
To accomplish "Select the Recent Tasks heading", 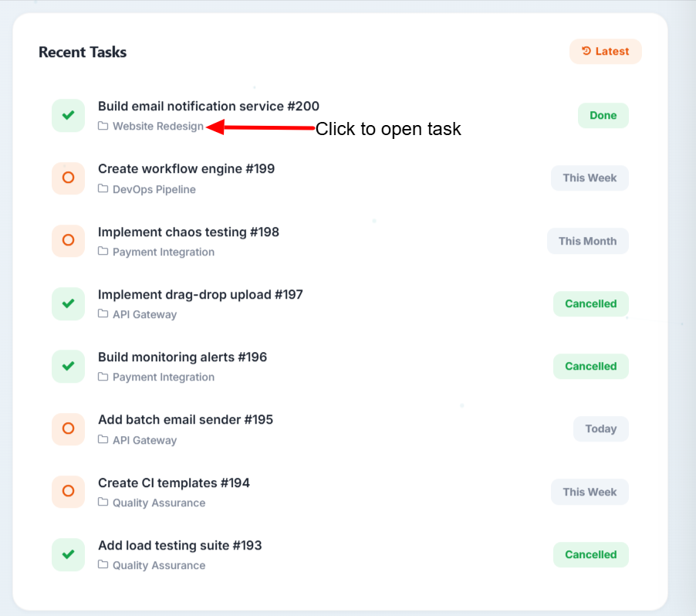I will [83, 52].
